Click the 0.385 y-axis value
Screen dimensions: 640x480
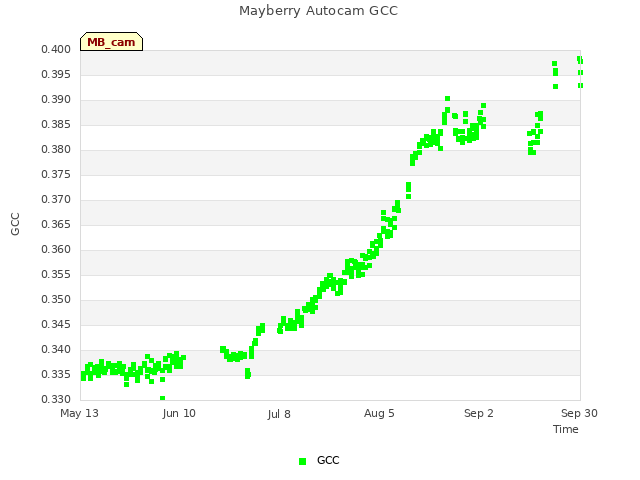pos(56,124)
